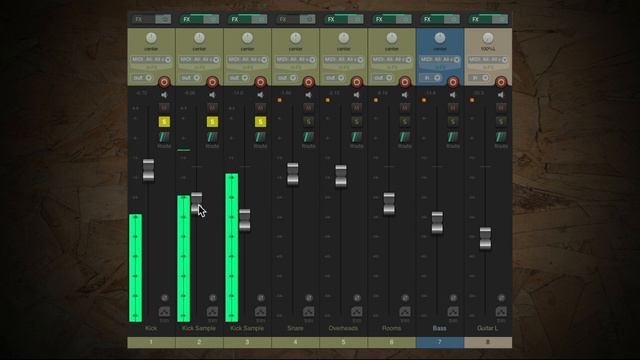Viewport: 640px width, 360px height.
Task: Open the Overheads track 'out' selector
Action: pos(335,78)
